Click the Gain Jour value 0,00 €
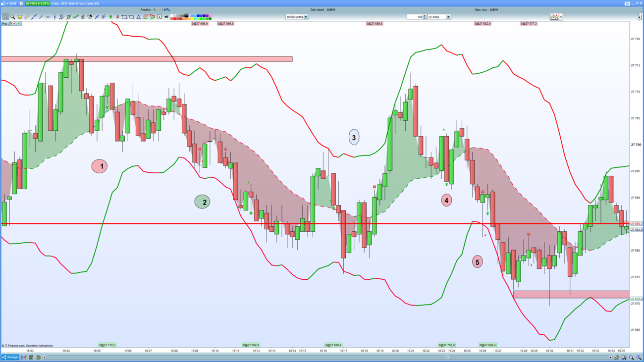Viewport: 644px width, 362px height. tap(494, 10)
